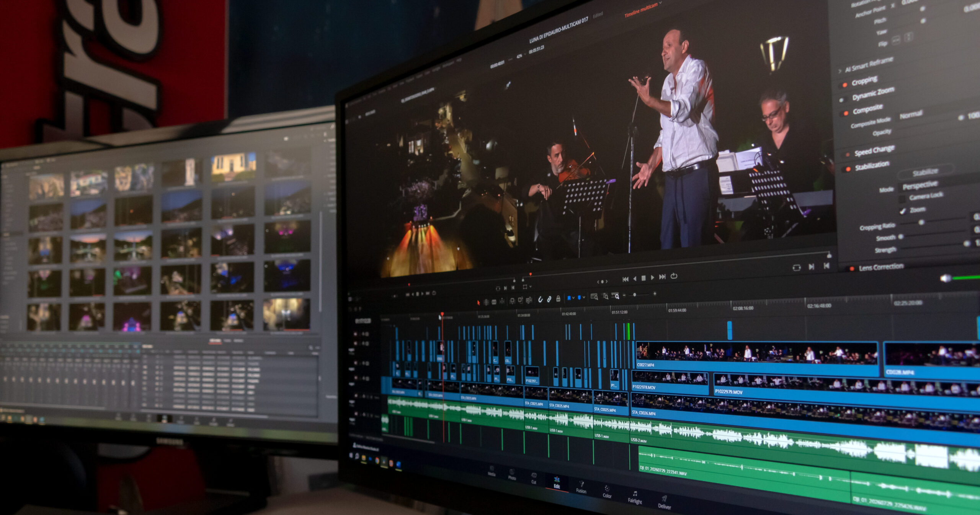This screenshot has width=980, height=515.
Task: Select the Trim Edit Mode tool
Action: (486, 302)
